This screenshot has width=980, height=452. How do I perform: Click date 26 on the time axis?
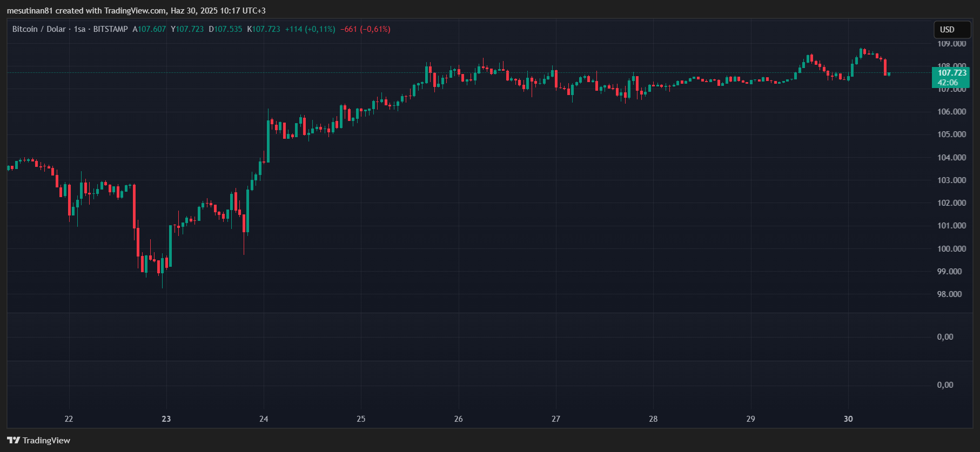click(458, 419)
